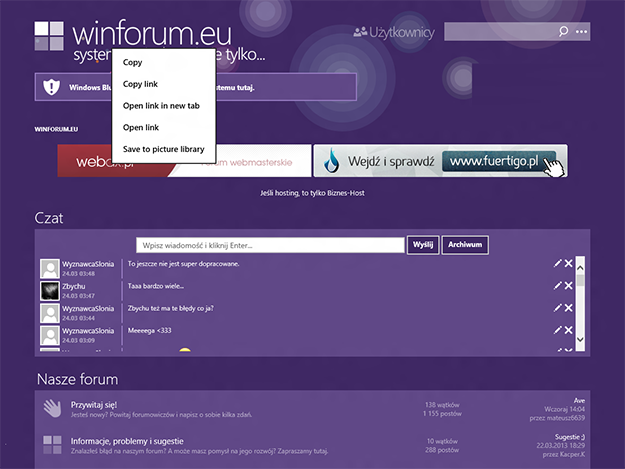The image size is (625, 469).
Task: Select Open link in new tab
Action: [x=161, y=106]
